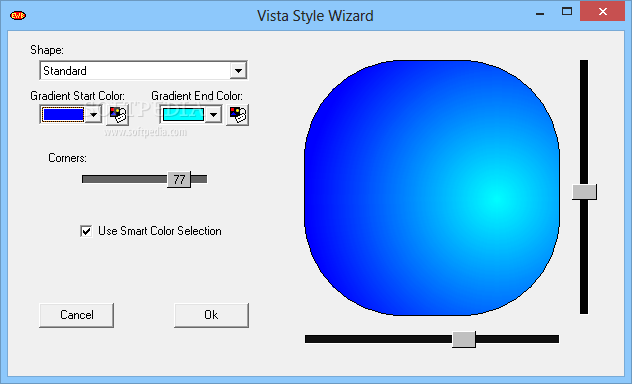The height and width of the screenshot is (384, 632).
Task: Click the blue gradient shape preview
Action: click(x=432, y=188)
